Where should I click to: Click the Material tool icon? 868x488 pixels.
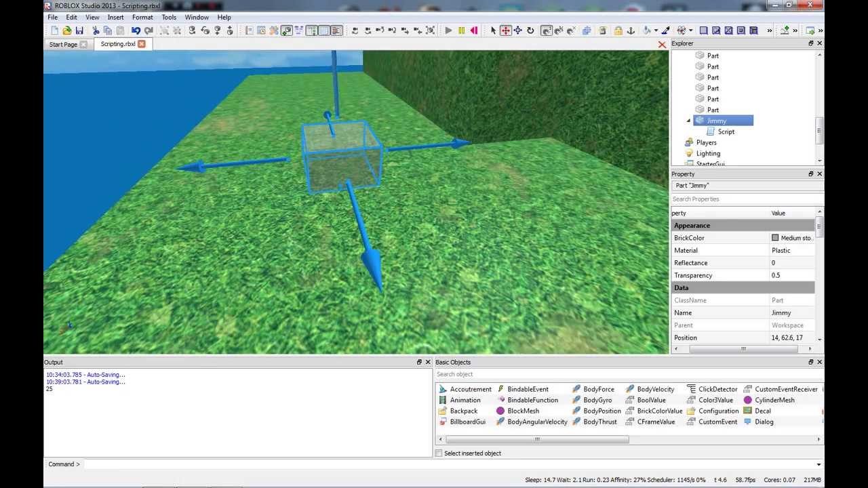pyautogui.click(x=681, y=30)
